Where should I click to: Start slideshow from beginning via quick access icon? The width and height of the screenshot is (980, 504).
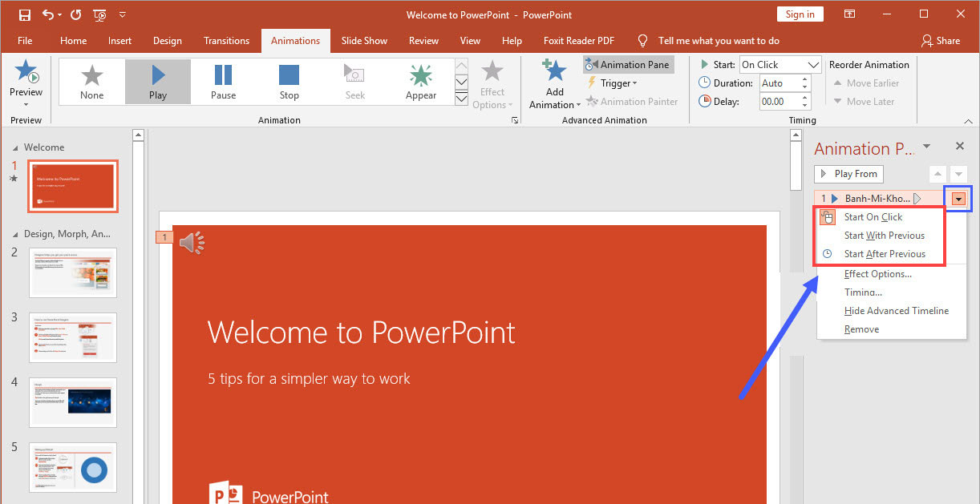point(99,14)
